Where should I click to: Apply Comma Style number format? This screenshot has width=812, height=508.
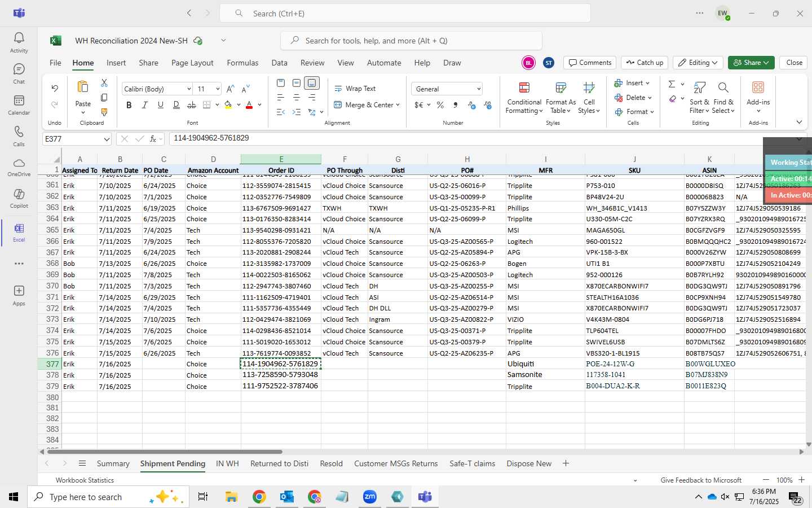(x=456, y=105)
